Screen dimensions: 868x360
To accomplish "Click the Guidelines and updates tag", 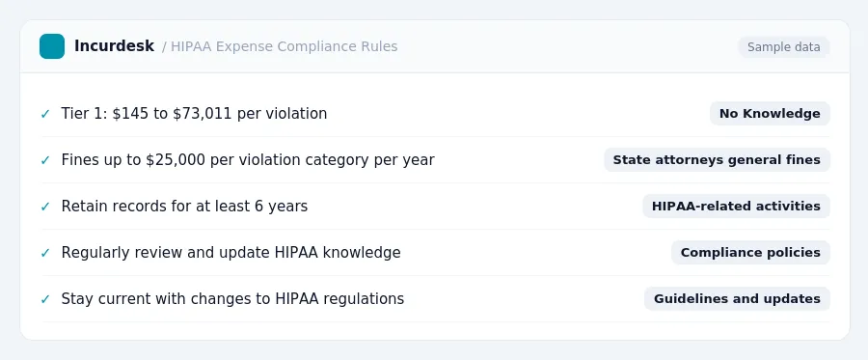I will pos(737,299).
